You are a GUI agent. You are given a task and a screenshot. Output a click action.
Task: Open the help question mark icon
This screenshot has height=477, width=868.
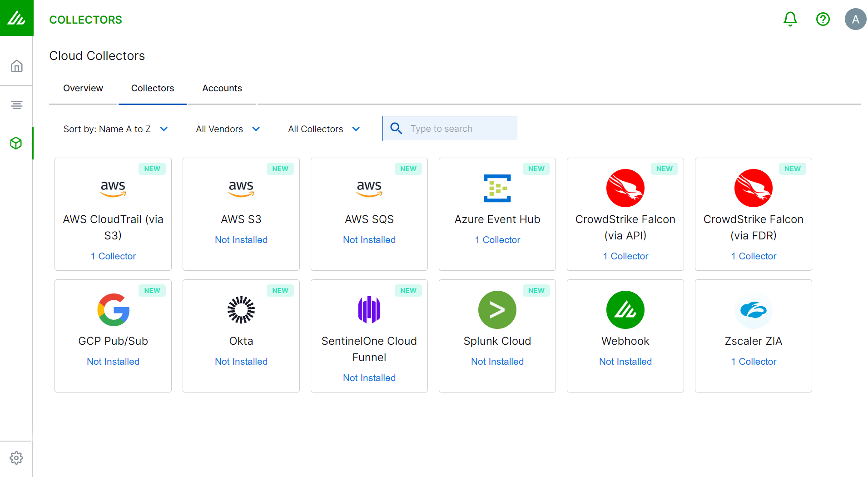tap(823, 19)
